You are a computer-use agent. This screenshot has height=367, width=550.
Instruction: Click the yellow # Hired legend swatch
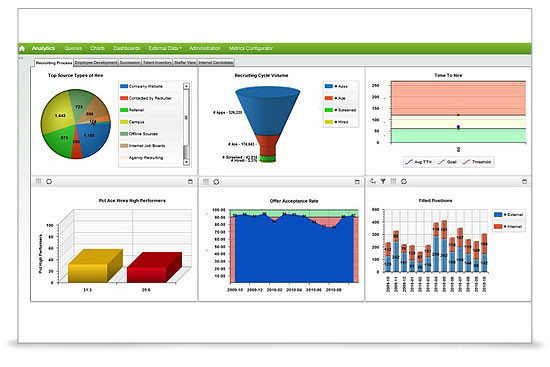[x=329, y=122]
